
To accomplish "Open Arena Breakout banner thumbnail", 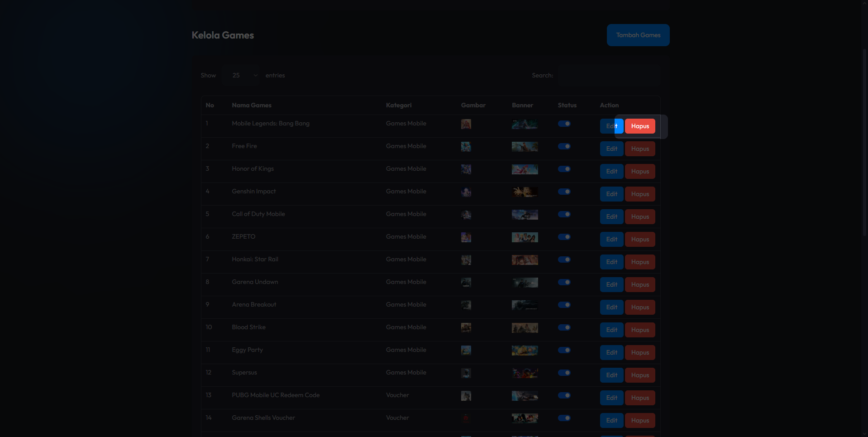I will pyautogui.click(x=525, y=305).
